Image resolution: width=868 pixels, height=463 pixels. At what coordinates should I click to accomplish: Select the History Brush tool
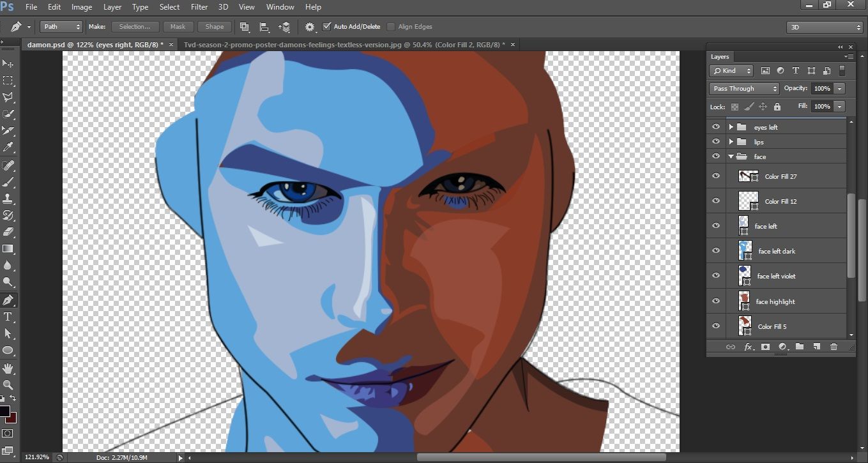point(8,215)
